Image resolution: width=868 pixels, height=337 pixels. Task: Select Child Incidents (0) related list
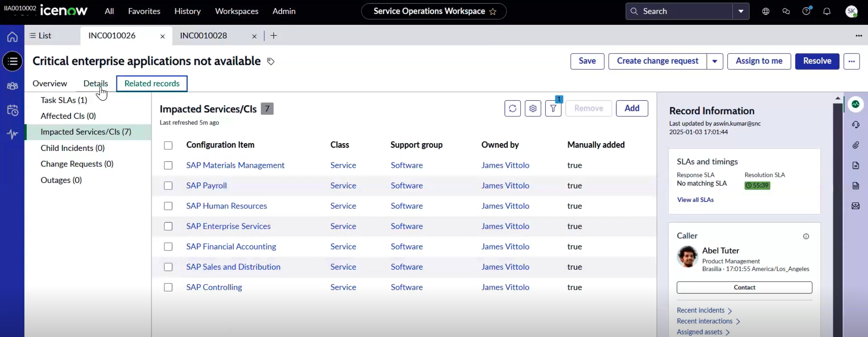[x=73, y=148]
